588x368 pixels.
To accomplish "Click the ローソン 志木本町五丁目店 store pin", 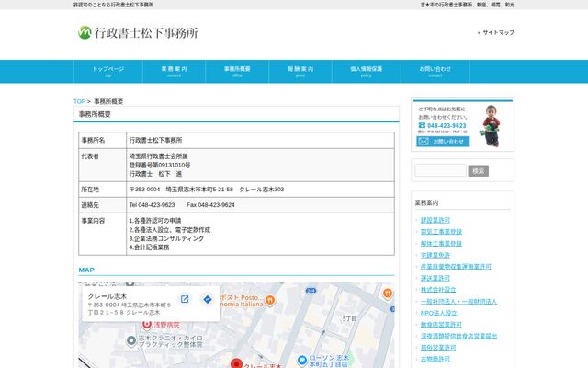I will [302, 361].
